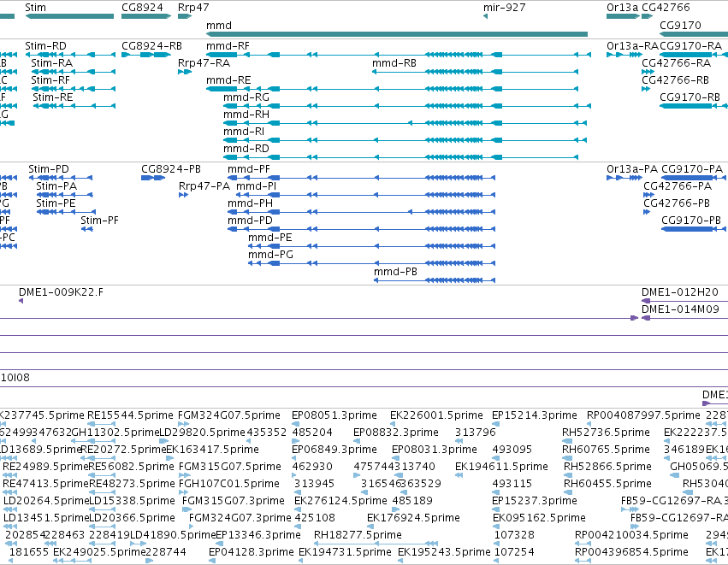Click the CG9170-RB transcript label
This screenshot has width=728, height=565.
[690, 97]
